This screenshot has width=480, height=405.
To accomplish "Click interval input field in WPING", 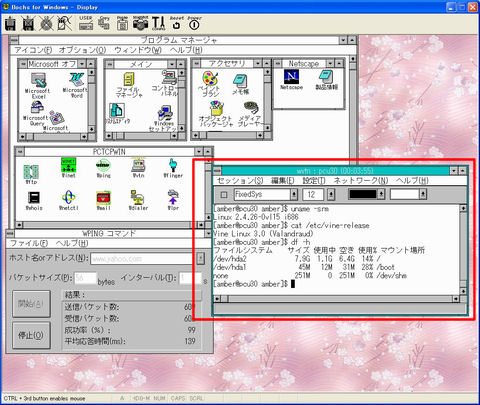I will coord(191,278).
